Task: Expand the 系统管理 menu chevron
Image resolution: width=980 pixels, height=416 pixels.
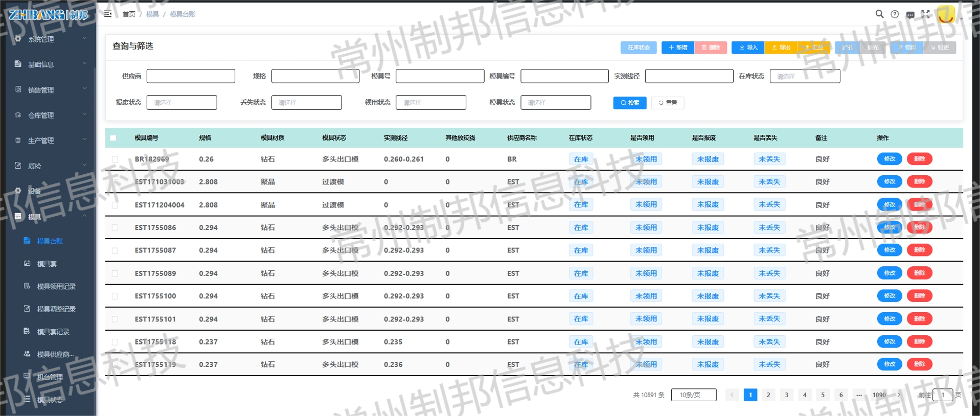Action: [85, 38]
